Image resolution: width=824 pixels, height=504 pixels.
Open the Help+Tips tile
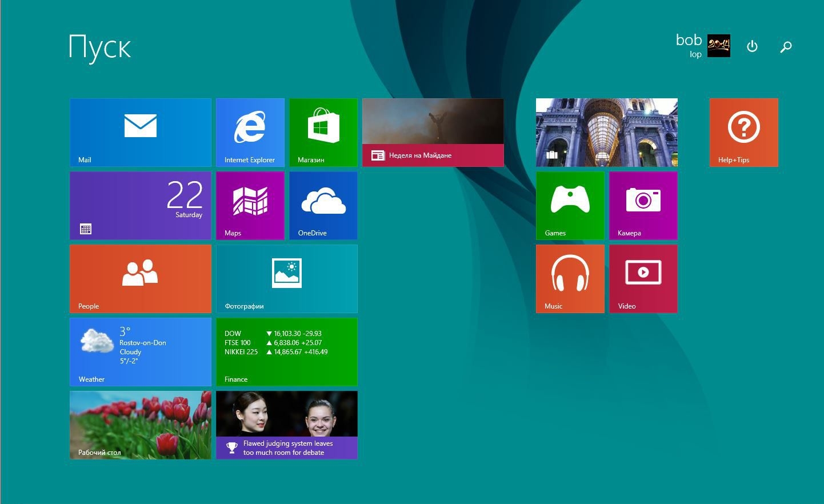coord(743,132)
